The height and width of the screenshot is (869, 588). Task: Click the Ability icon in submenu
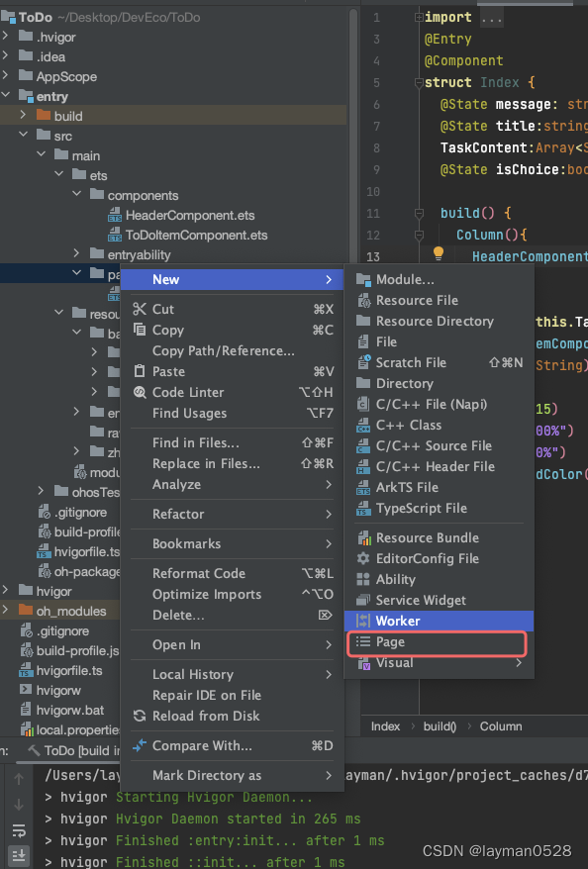coord(363,579)
